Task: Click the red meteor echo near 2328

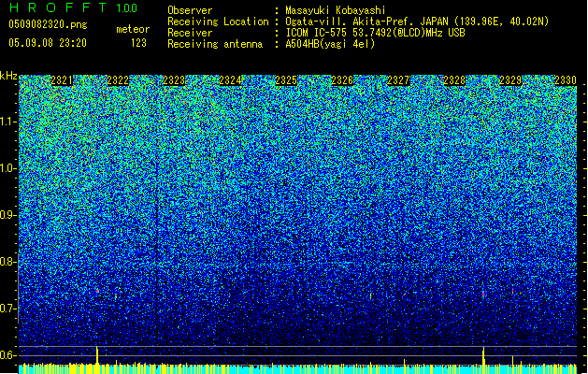Action: point(483,294)
